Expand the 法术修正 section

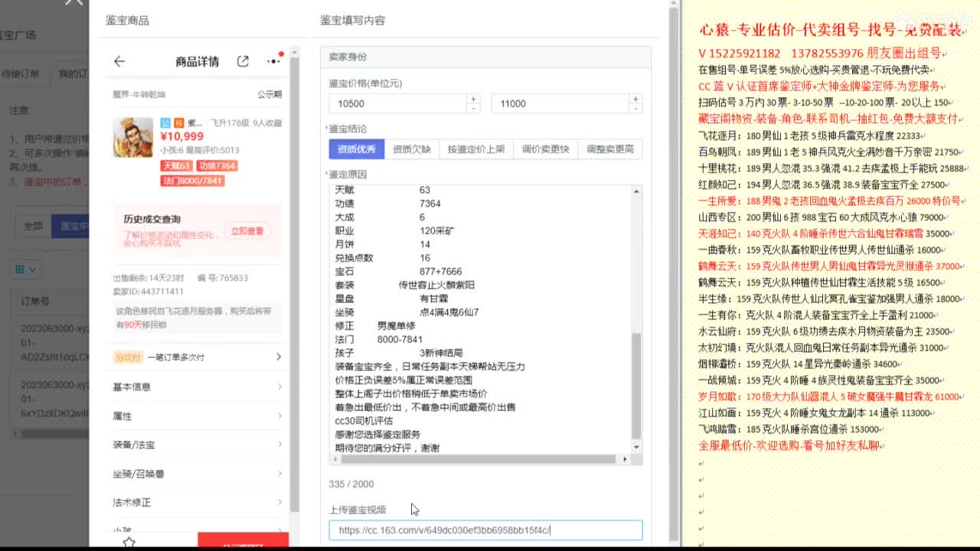(x=197, y=503)
